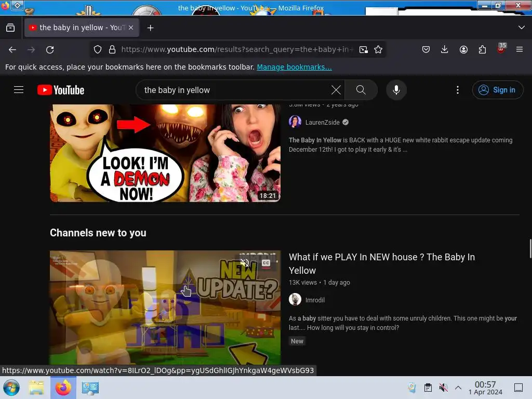
Task: Click the 18:21 video duration label
Action: pos(268,196)
